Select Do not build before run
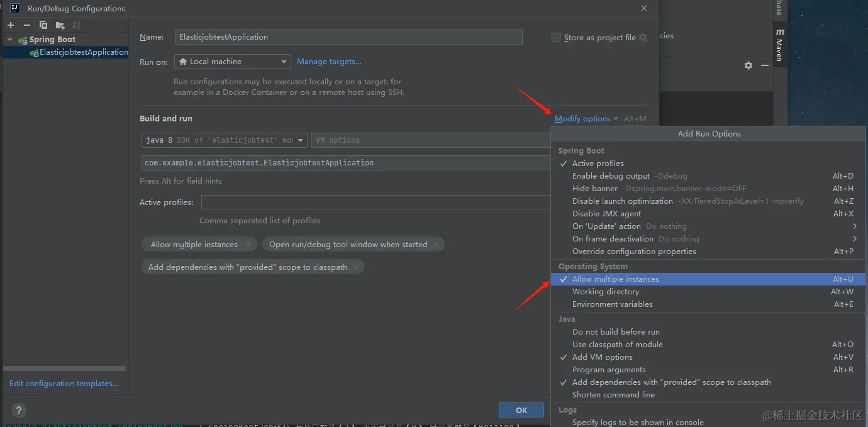Screen dimensions: 868x427 tap(708, 332)
